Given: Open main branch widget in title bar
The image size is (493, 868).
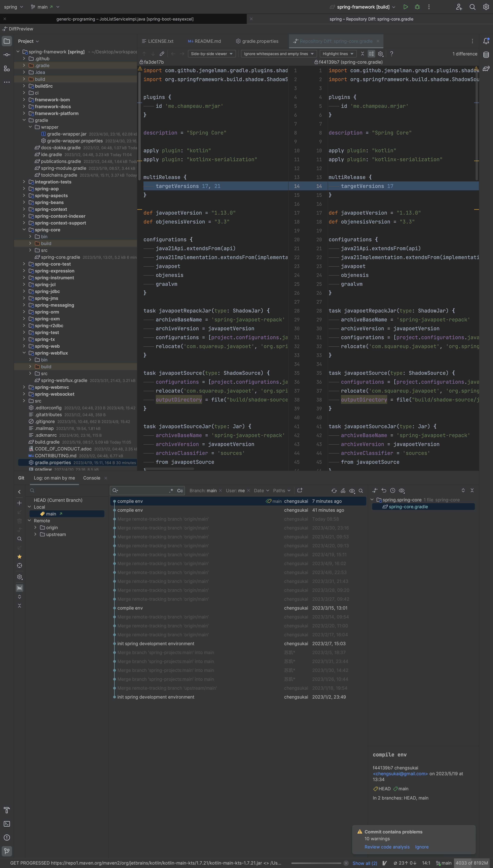Looking at the screenshot, I should [x=45, y=7].
